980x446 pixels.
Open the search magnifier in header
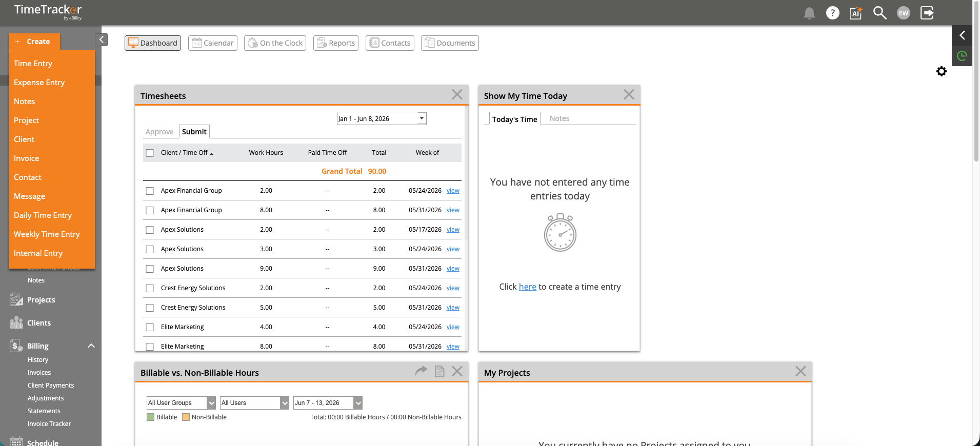point(880,13)
